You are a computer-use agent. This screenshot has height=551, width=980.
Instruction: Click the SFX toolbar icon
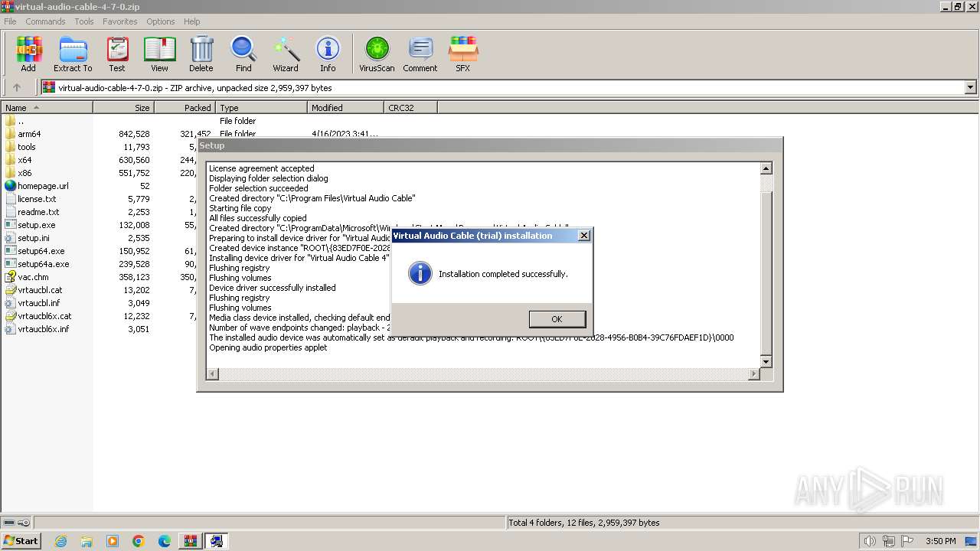click(462, 54)
